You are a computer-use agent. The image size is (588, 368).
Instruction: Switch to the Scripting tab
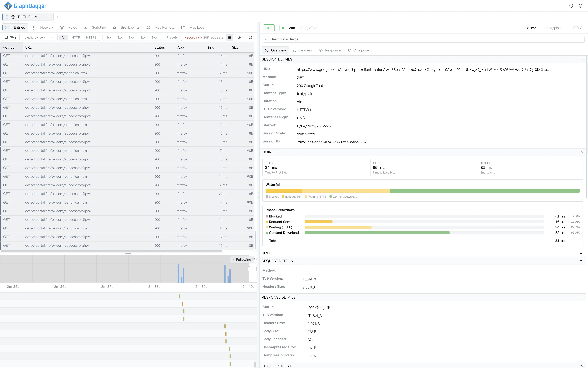pos(95,27)
